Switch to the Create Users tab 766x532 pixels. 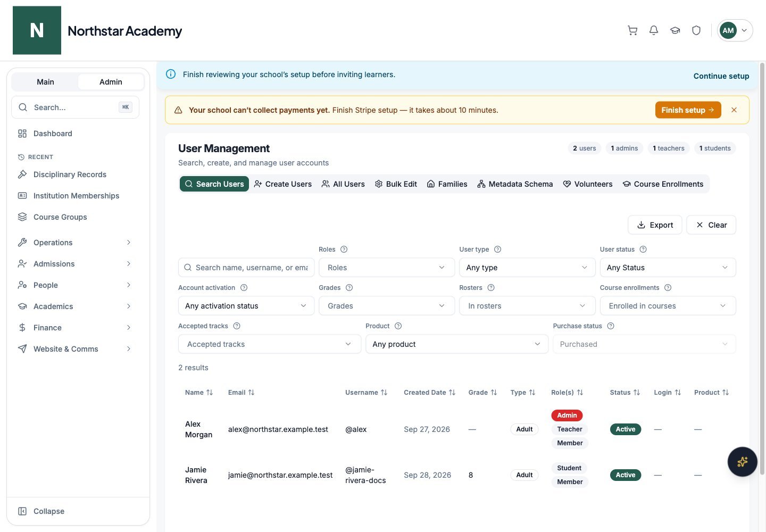(x=283, y=184)
